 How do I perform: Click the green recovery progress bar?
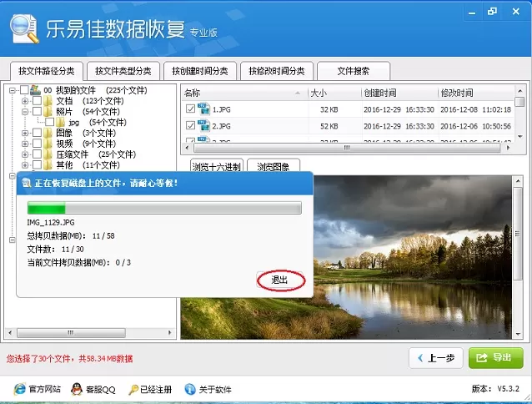tap(164, 208)
